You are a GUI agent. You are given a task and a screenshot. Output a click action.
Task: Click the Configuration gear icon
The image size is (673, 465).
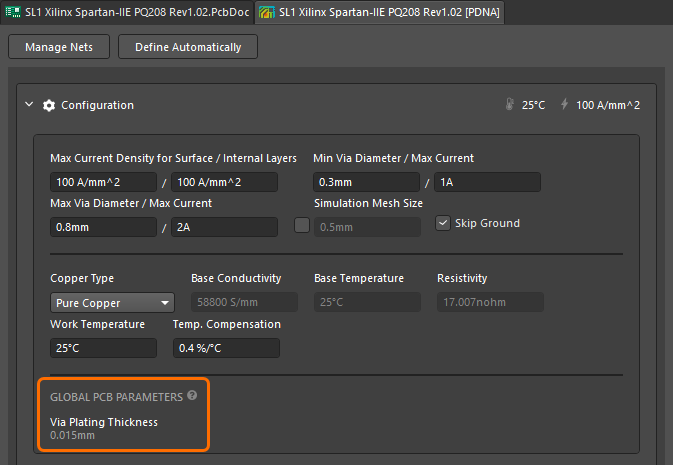(x=48, y=105)
